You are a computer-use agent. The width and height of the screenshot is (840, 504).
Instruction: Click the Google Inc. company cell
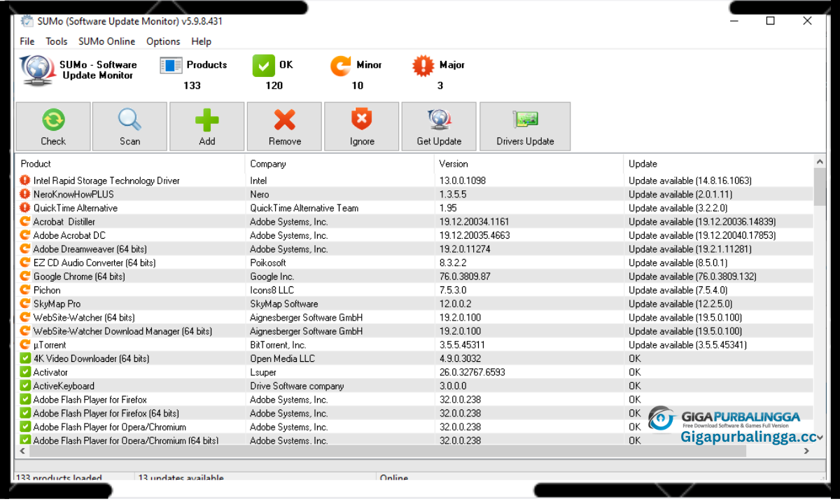pyautogui.click(x=272, y=276)
